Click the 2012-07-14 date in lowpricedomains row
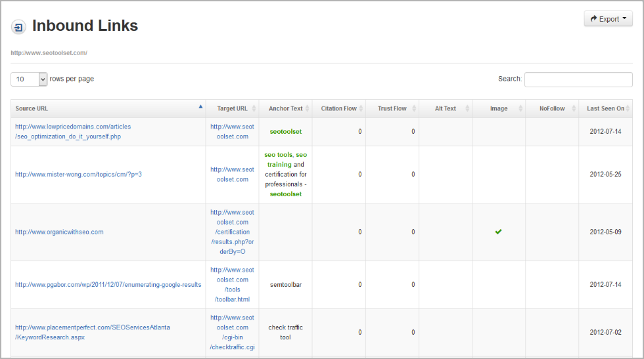 [x=605, y=132]
